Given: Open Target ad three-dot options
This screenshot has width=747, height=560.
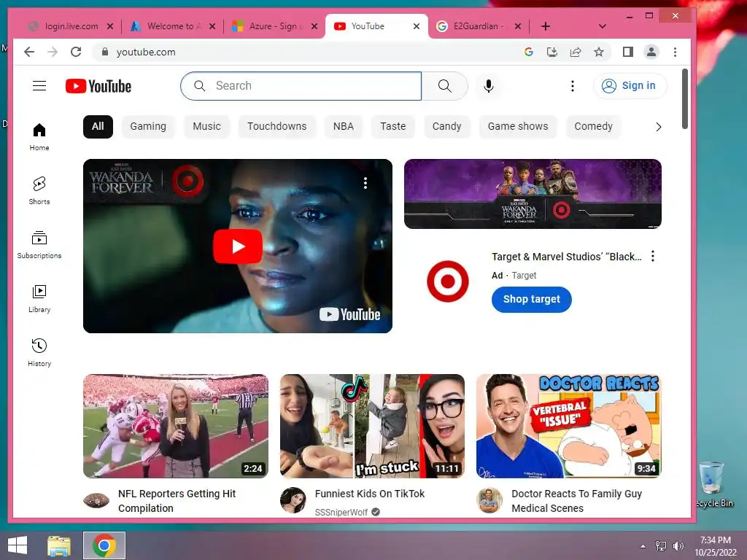Looking at the screenshot, I should click(x=653, y=256).
